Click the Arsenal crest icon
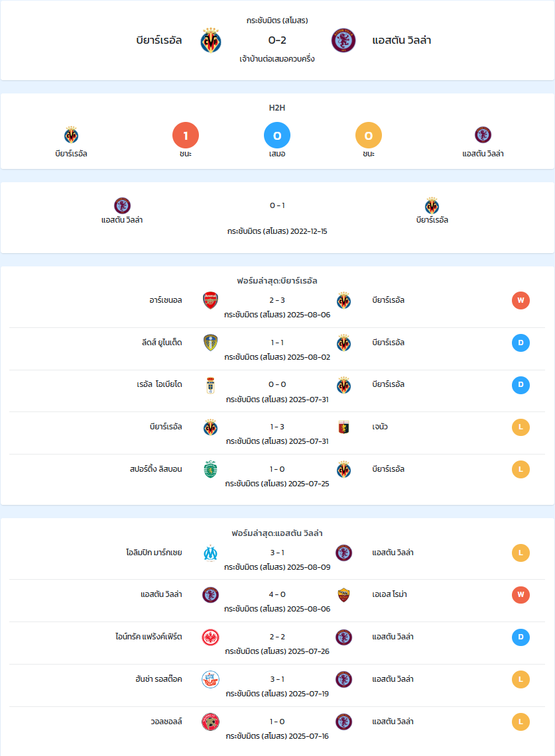The image size is (555, 756). point(210,300)
